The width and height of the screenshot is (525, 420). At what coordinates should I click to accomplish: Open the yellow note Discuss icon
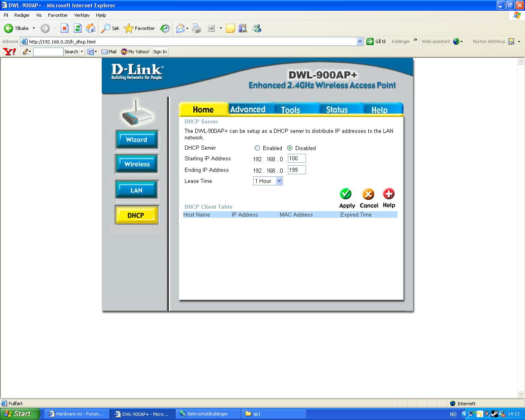click(x=231, y=28)
